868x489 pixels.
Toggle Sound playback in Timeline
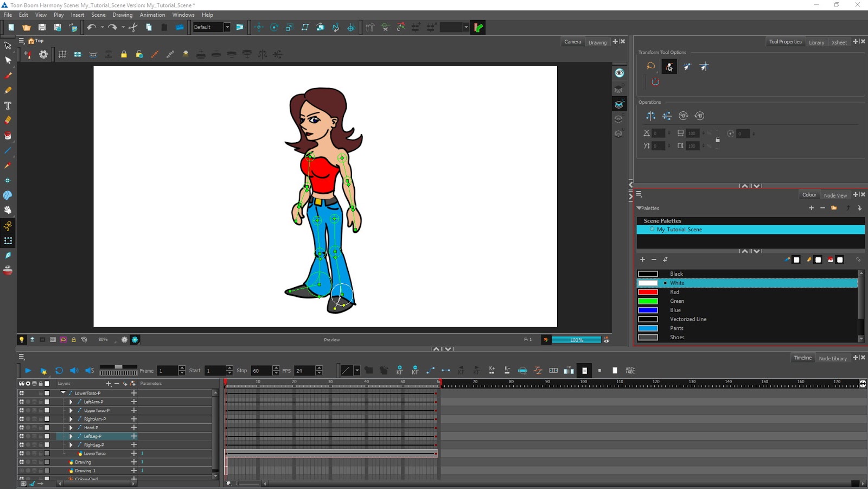[x=74, y=370]
